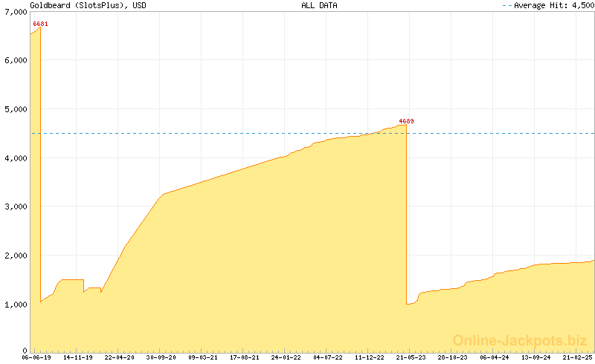Select the 06-04-24 x-axis date
This screenshot has width=595, height=364.
(x=493, y=357)
